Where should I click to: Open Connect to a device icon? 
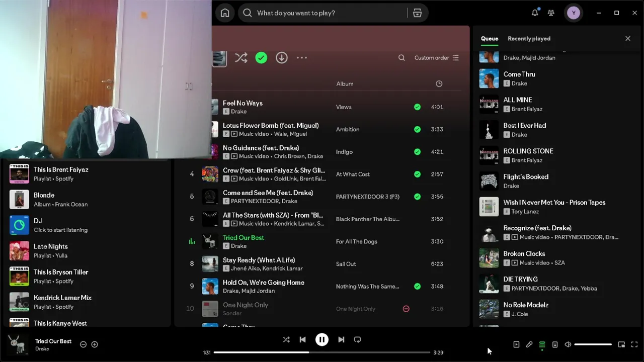(555, 344)
